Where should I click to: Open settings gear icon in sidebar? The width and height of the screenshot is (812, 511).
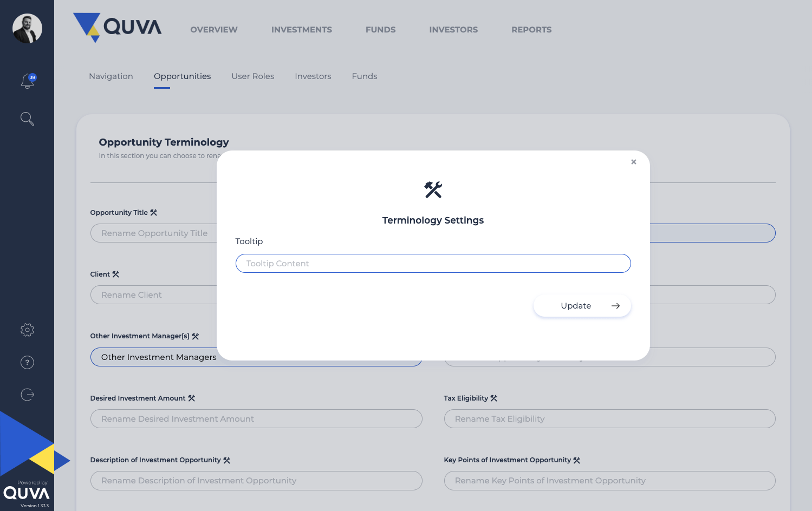tap(27, 330)
